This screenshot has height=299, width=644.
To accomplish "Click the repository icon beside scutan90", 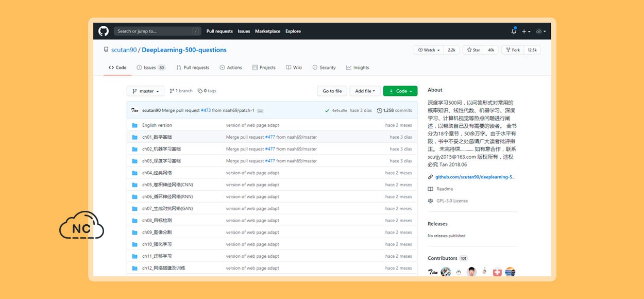I will point(107,50).
